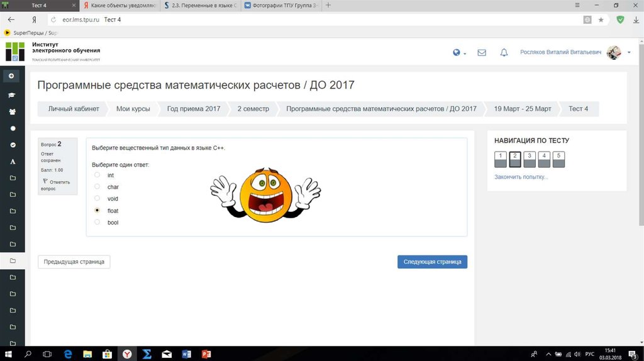Open Windows Start menu

click(8, 353)
